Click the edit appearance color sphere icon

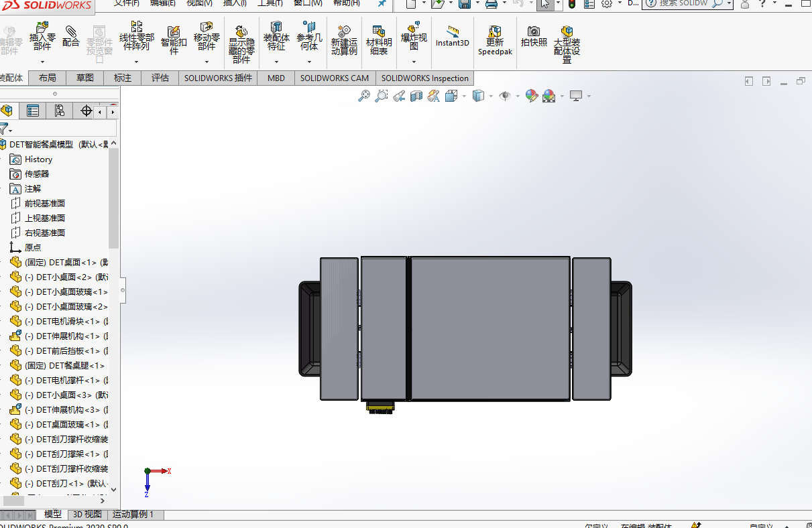click(x=532, y=96)
